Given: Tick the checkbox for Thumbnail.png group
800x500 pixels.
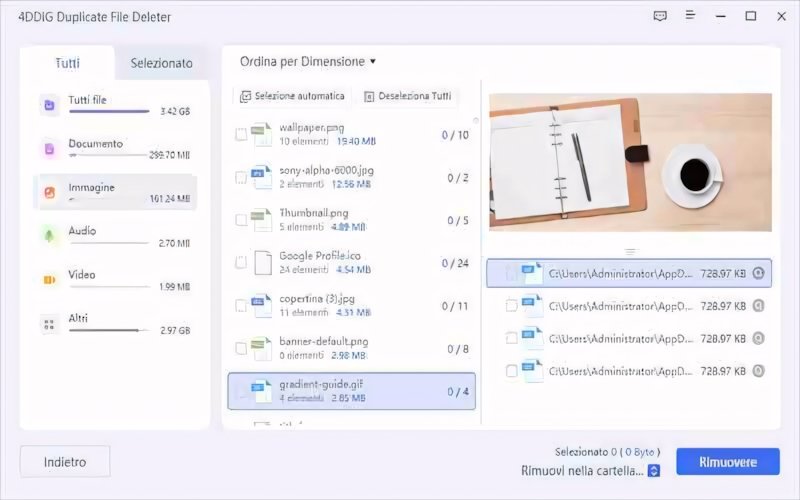Looking at the screenshot, I should tap(241, 220).
